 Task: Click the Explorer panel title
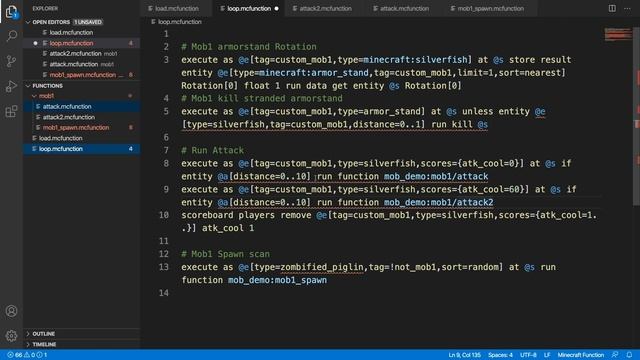(45, 9)
